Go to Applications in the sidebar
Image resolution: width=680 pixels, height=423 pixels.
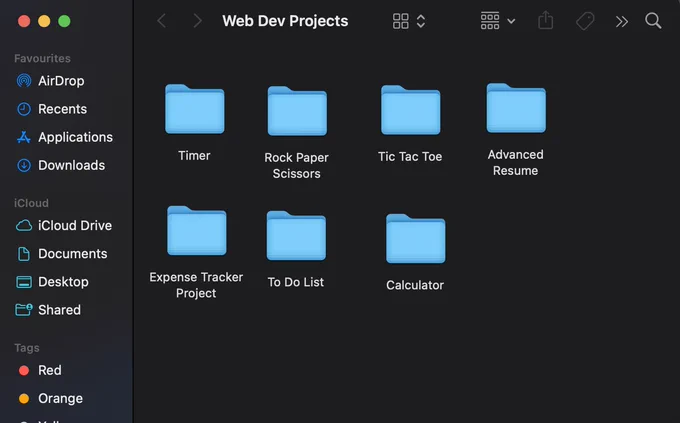75,137
